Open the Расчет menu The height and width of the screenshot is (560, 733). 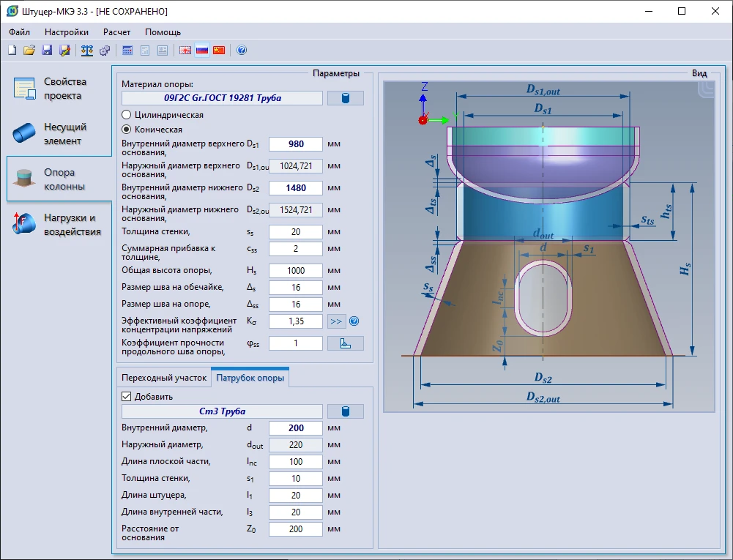pyautogui.click(x=116, y=32)
